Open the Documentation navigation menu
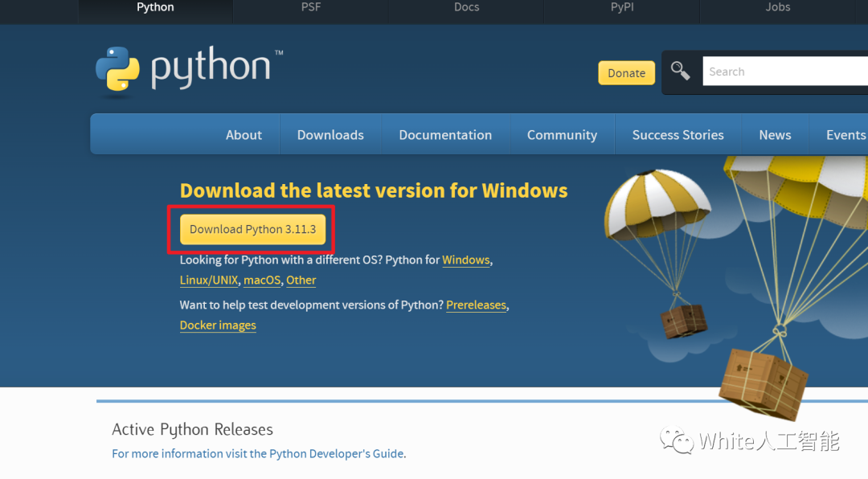The image size is (868, 479). click(x=445, y=135)
